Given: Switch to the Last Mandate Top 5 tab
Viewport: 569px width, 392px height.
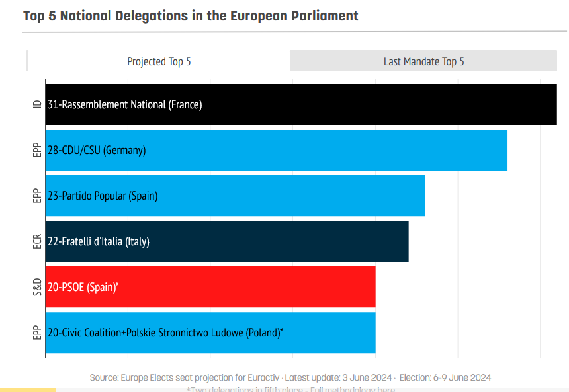Looking at the screenshot, I should pyautogui.click(x=423, y=61).
